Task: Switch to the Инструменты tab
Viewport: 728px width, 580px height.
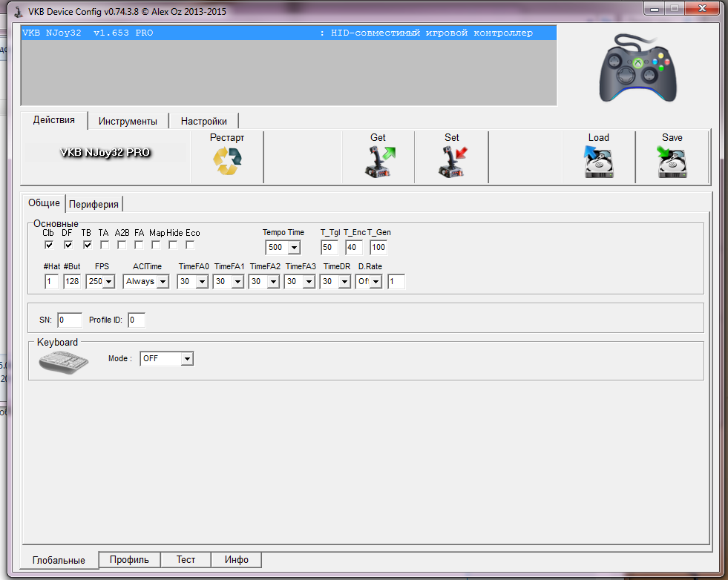Action: (128, 121)
